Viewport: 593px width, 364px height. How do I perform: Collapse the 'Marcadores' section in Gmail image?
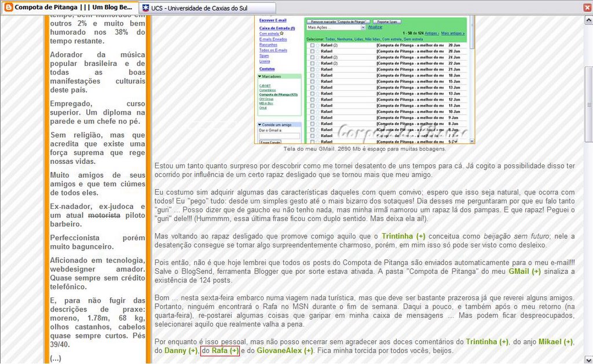[x=260, y=77]
